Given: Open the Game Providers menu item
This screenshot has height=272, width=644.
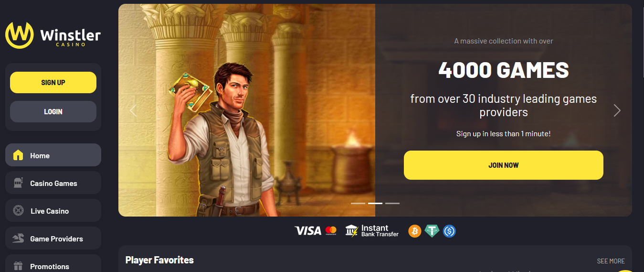Looking at the screenshot, I should [x=53, y=239].
